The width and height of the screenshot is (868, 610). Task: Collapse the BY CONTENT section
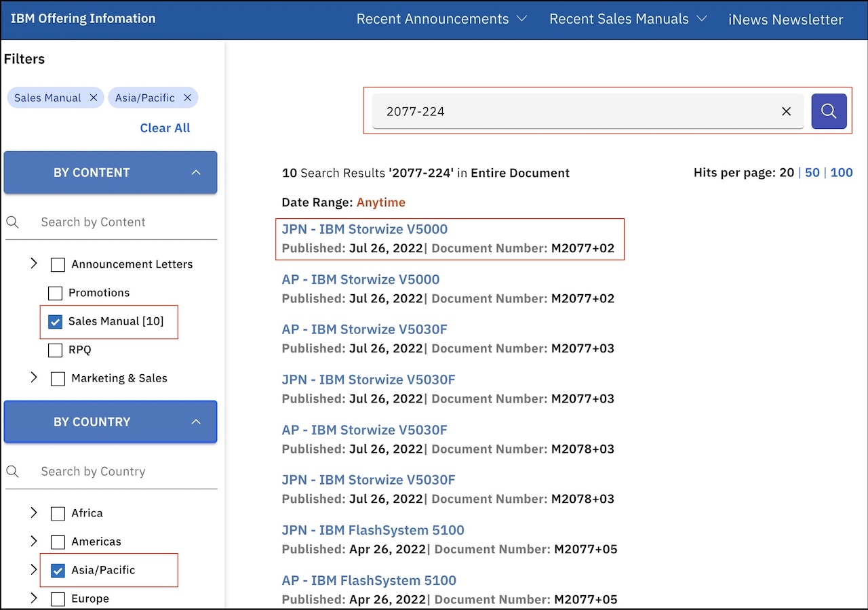(111, 172)
